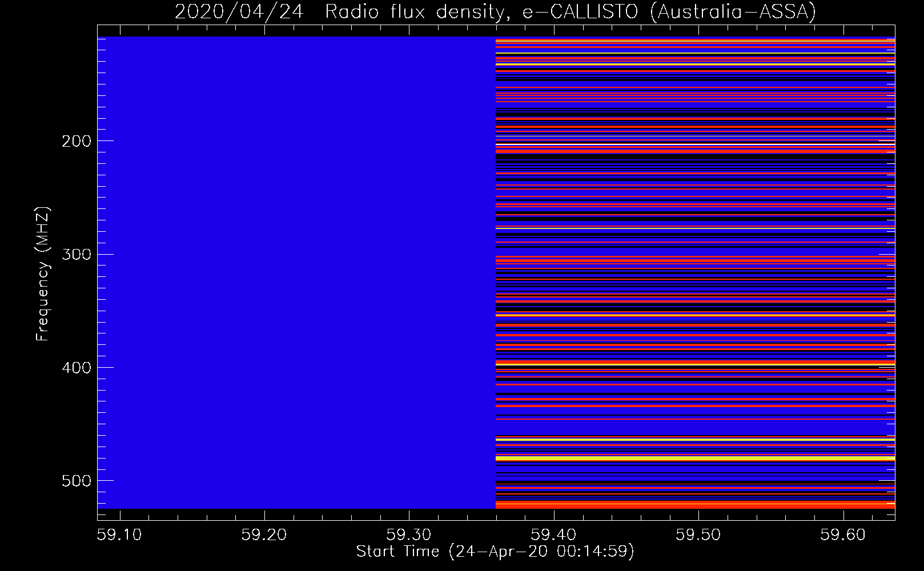924x571 pixels.
Task: Click the 59.10 time tick label
Action: click(119, 534)
